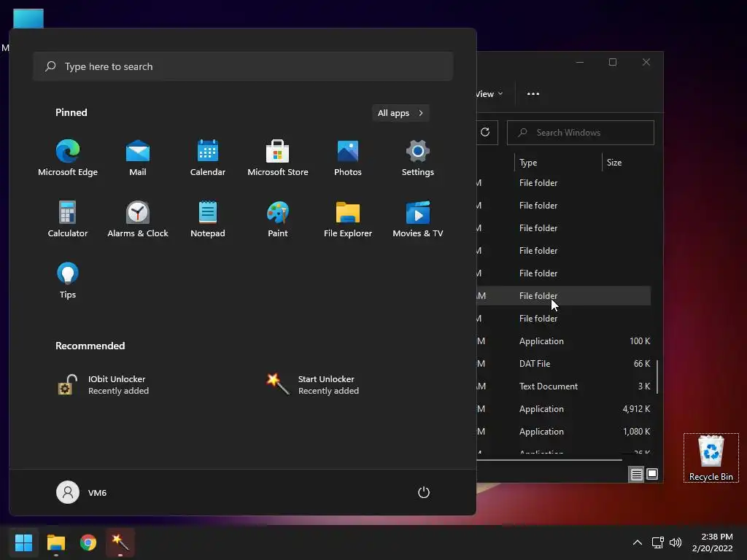Open VM6 user account menu
The image size is (747, 560).
coord(82,492)
